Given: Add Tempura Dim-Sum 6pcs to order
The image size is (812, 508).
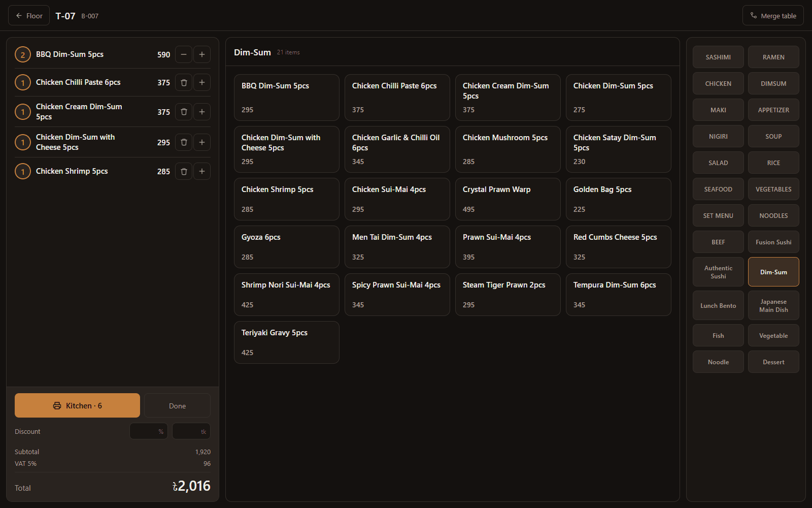Looking at the screenshot, I should (x=619, y=295).
